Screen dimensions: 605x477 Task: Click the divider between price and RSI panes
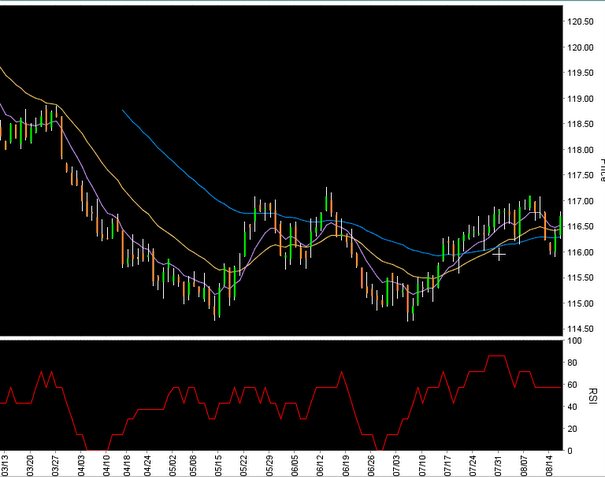pyautogui.click(x=281, y=338)
